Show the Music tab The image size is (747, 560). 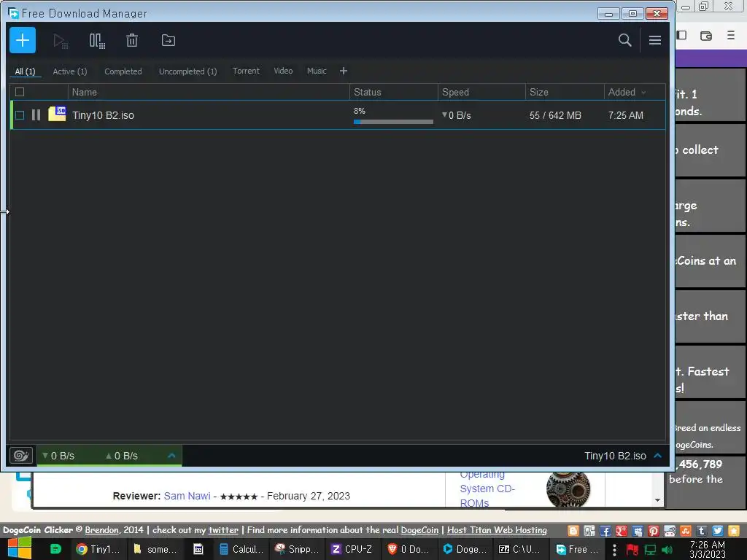coord(317,71)
